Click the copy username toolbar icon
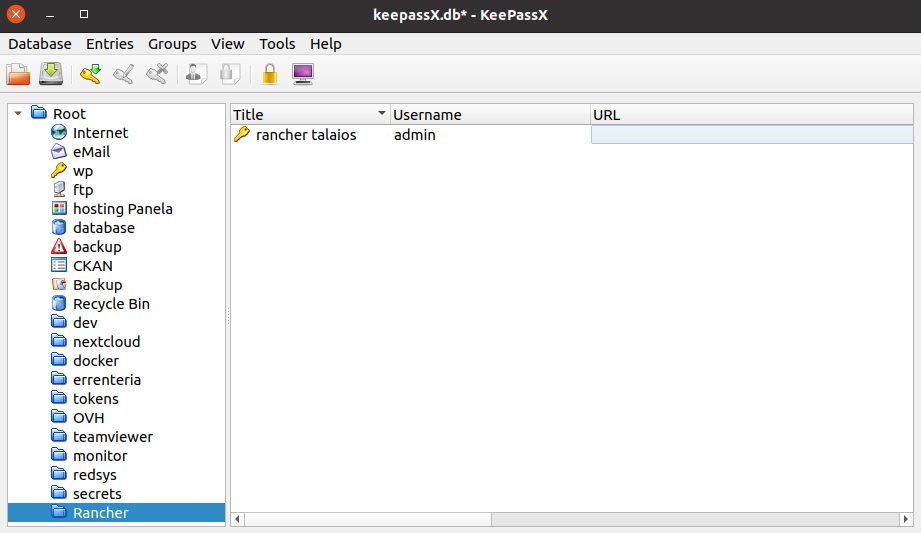The height and width of the screenshot is (533, 921). pos(197,74)
